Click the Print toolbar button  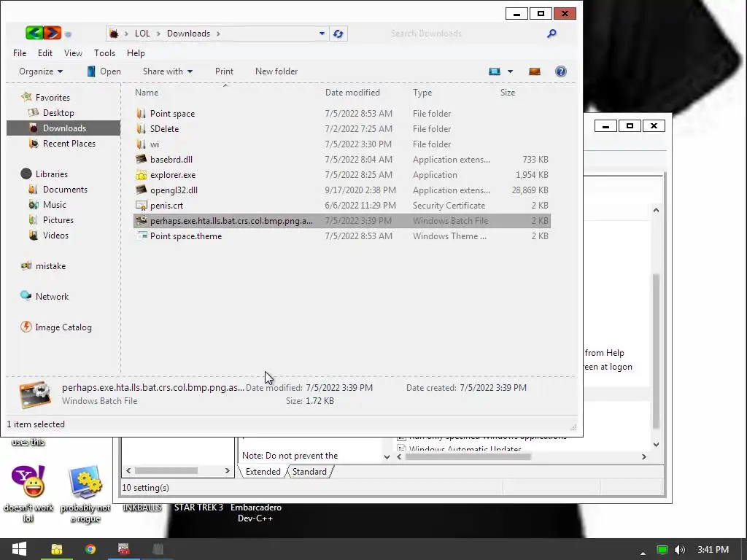click(x=224, y=71)
